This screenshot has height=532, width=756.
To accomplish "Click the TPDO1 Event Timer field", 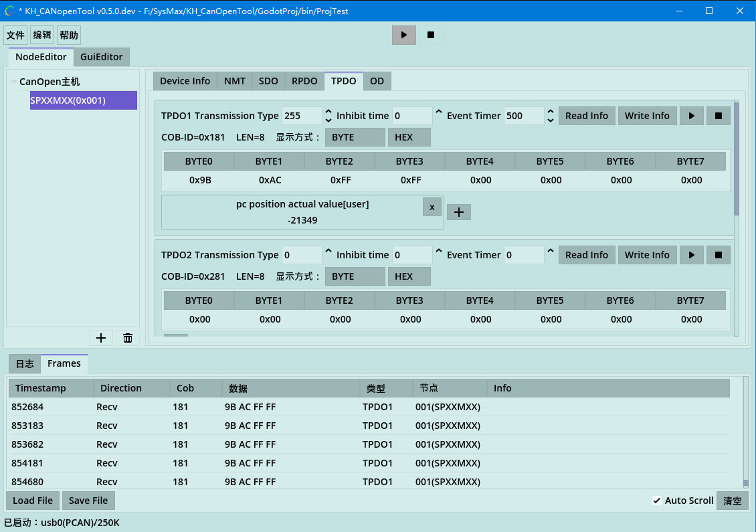I will (x=524, y=116).
